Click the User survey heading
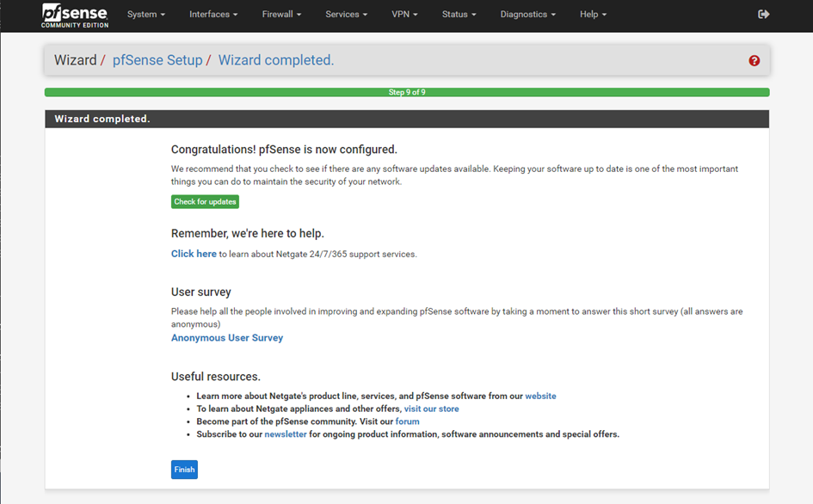The image size is (813, 504). tap(201, 292)
